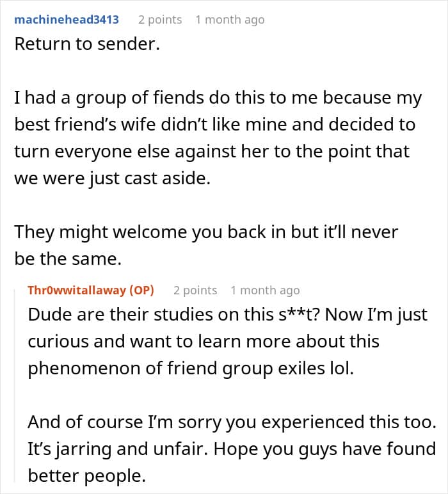Click the line starting 'turn everyone else against her'

212,152
